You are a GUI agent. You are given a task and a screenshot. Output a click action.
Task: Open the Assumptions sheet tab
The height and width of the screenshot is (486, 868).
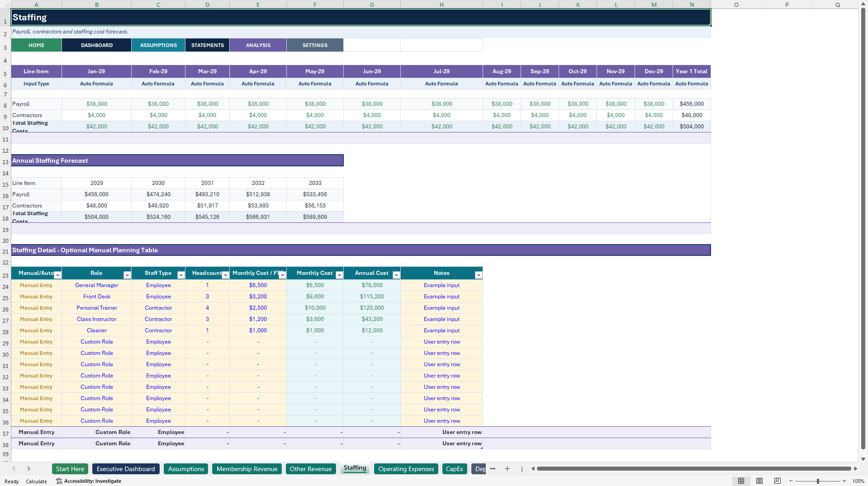pos(186,469)
